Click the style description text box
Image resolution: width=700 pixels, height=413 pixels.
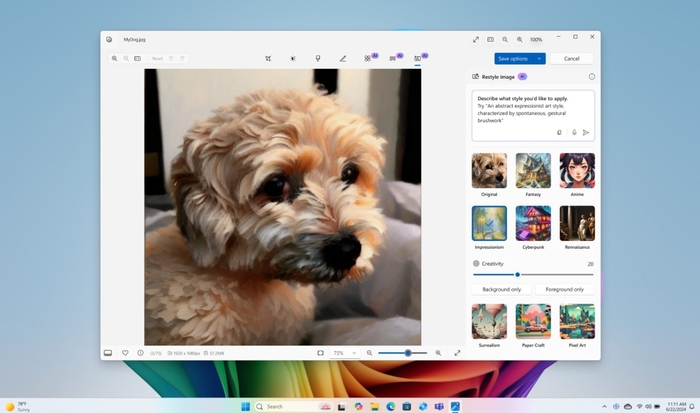(x=533, y=116)
